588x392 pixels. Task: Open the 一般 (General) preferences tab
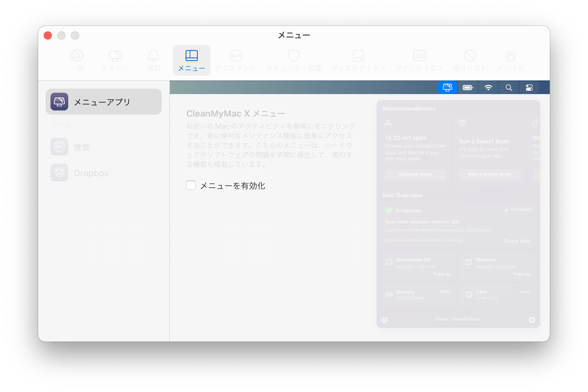[x=77, y=60]
